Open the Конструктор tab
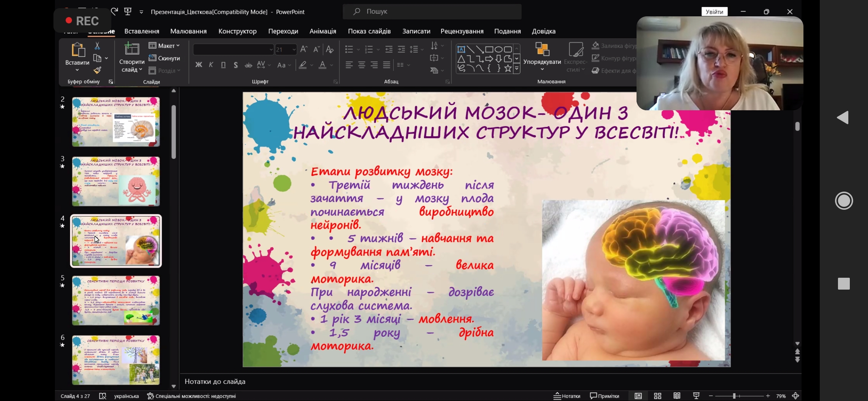 (x=237, y=31)
